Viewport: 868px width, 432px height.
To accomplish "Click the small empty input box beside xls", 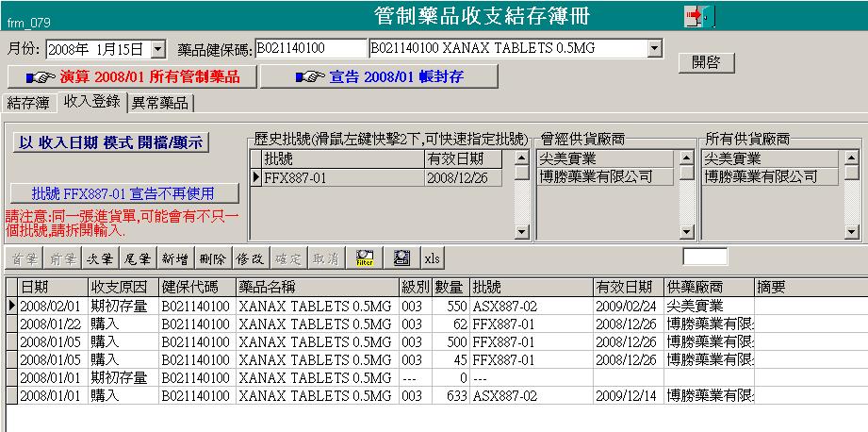I will (x=705, y=257).
